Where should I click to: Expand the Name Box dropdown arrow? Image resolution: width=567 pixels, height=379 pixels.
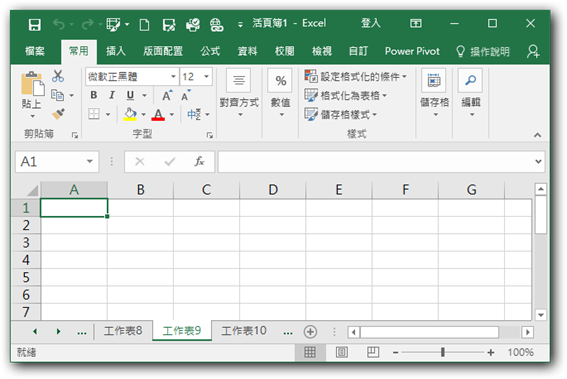[90, 161]
